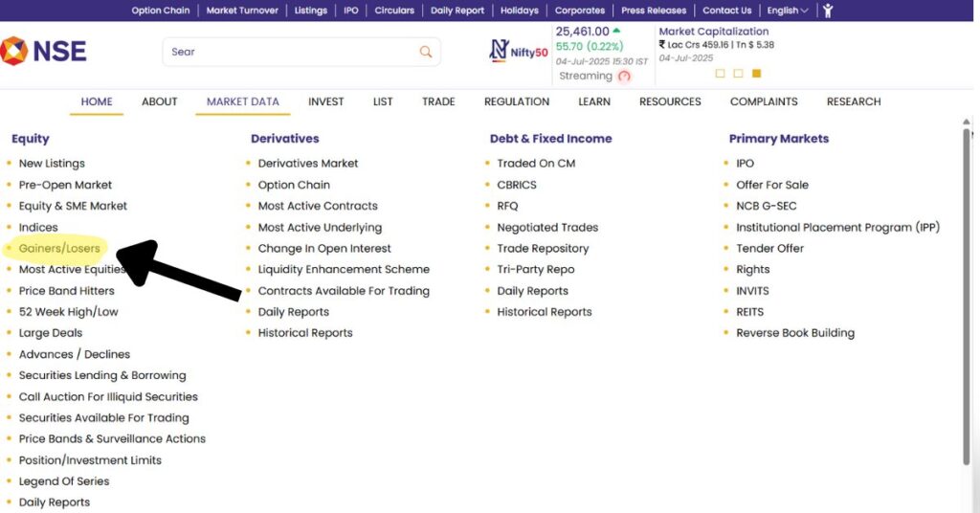Open the IPO top bar link

[350, 10]
